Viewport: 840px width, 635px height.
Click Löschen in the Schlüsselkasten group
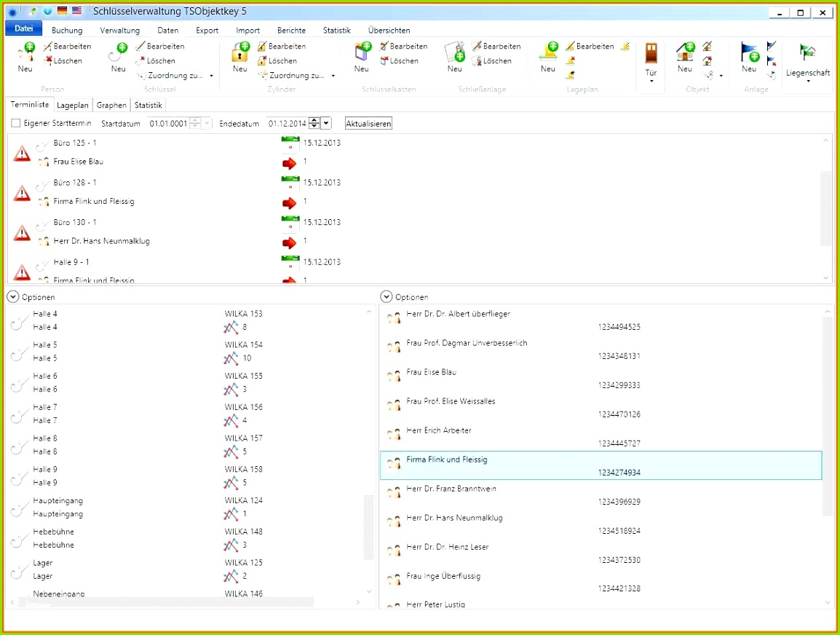click(x=400, y=60)
